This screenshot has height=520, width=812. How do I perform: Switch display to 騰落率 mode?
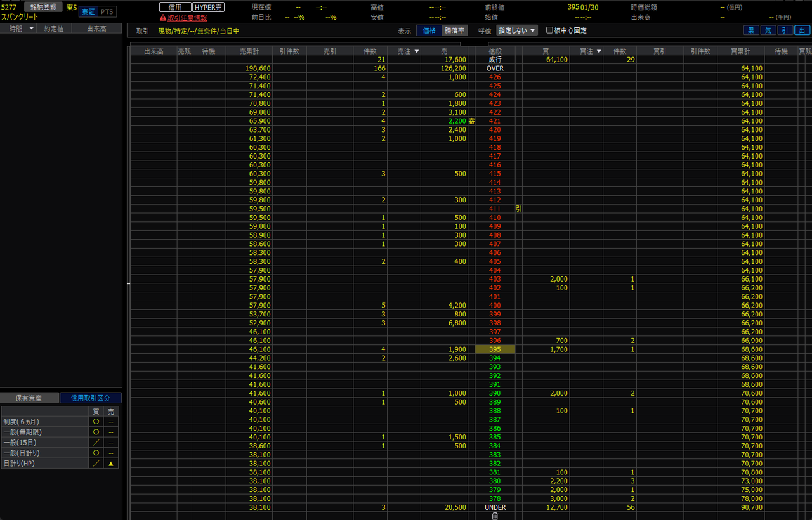tap(454, 30)
